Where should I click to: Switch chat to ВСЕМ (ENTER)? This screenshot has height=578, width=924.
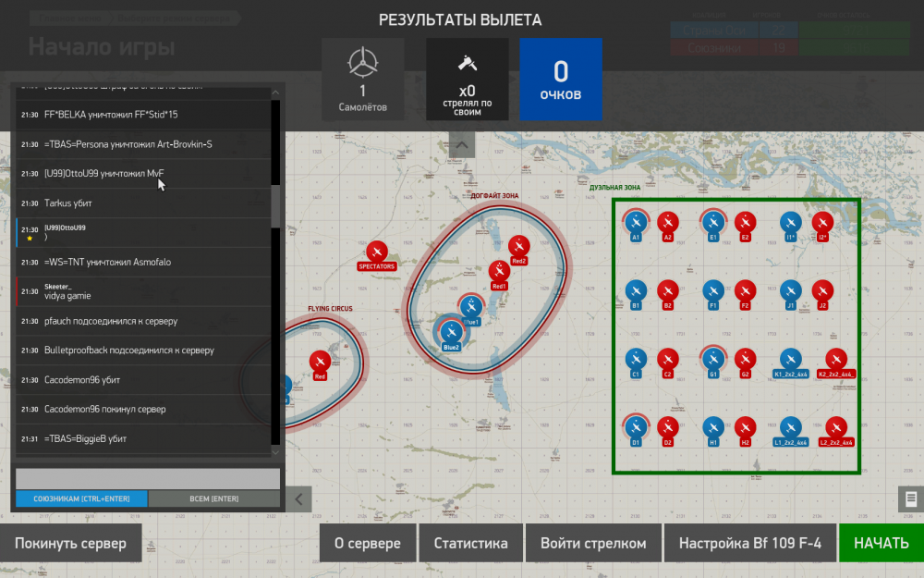(214, 498)
